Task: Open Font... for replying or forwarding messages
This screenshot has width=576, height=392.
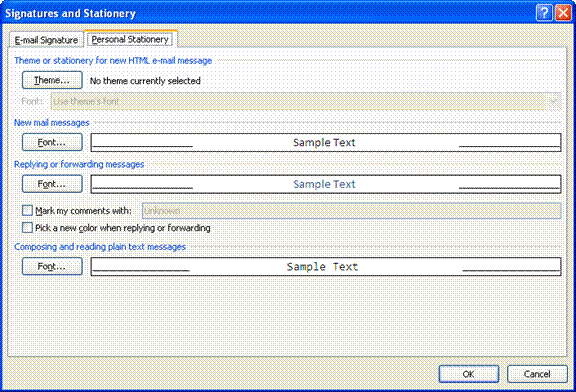Action: (x=52, y=184)
